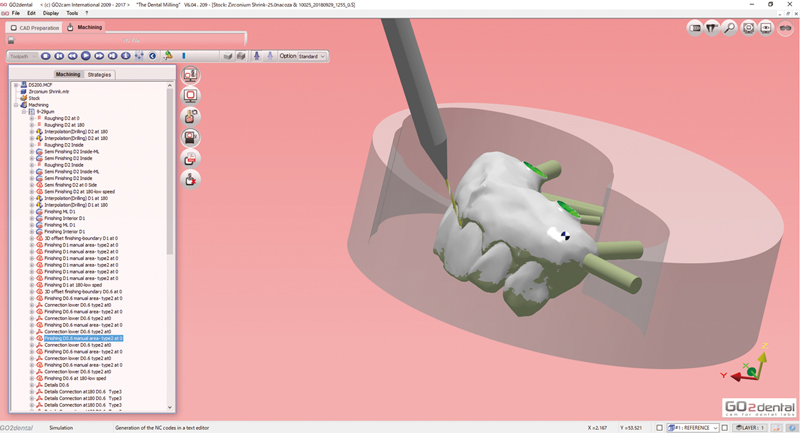The image size is (800, 433).
Task: Toggle the checkbox left of #1: REFERENCE
Action: pyautogui.click(x=660, y=428)
